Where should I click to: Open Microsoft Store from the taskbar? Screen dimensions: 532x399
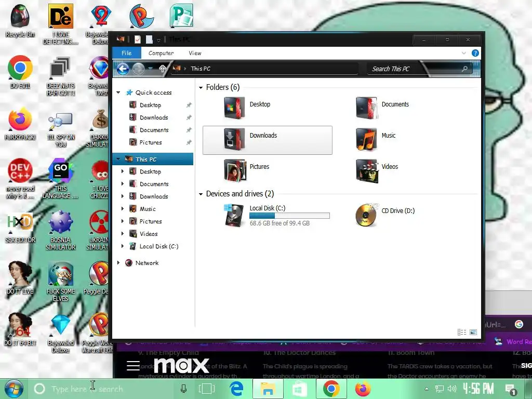tap(300, 389)
